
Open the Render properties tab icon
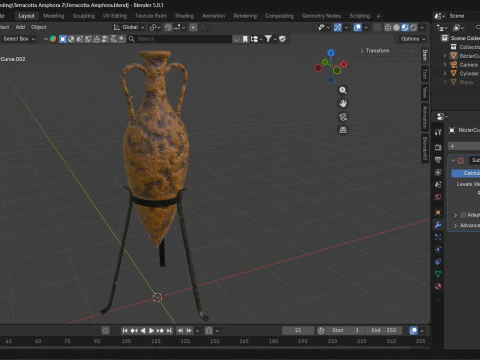coord(438,147)
